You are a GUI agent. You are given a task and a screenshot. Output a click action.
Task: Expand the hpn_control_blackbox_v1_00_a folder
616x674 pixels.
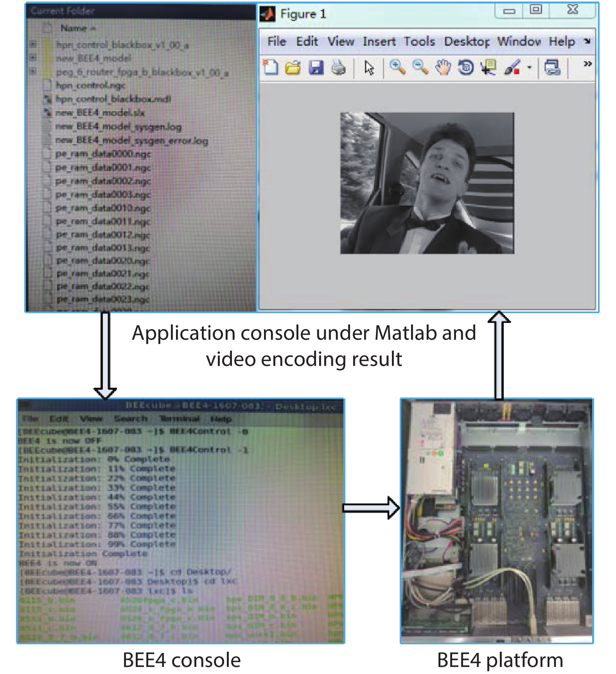click(x=33, y=45)
